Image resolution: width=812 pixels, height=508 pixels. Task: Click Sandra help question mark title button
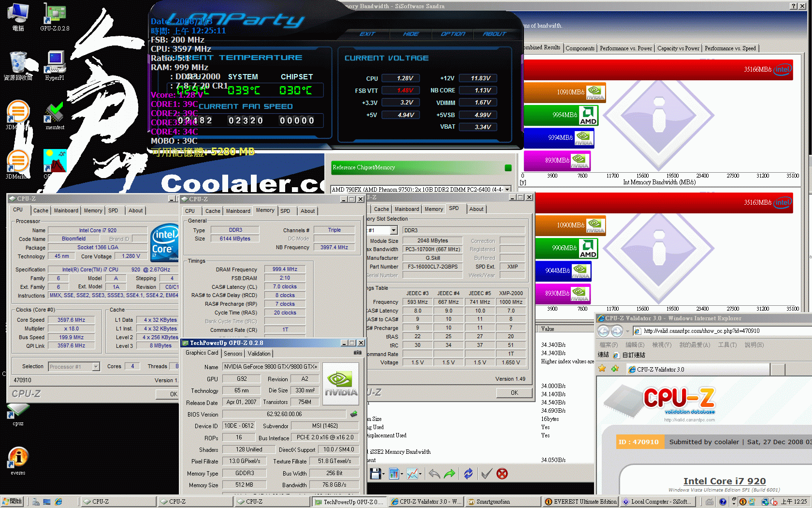coord(794,6)
